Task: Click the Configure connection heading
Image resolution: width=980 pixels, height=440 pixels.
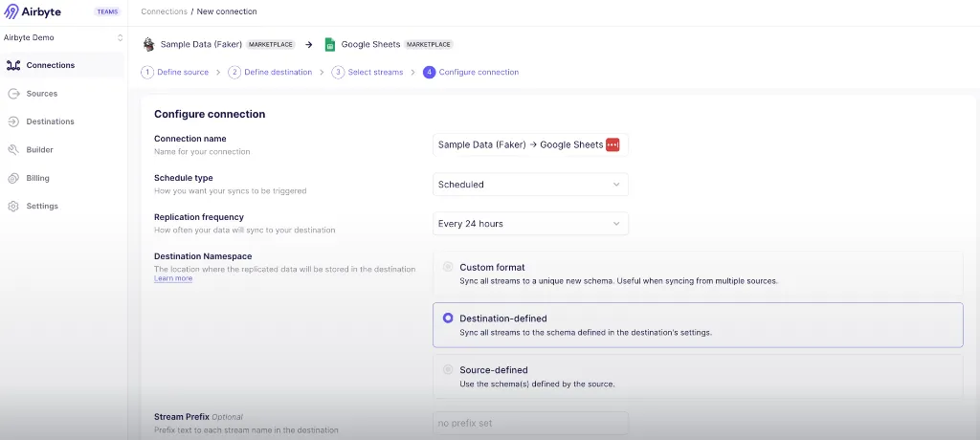Action: 210,114
